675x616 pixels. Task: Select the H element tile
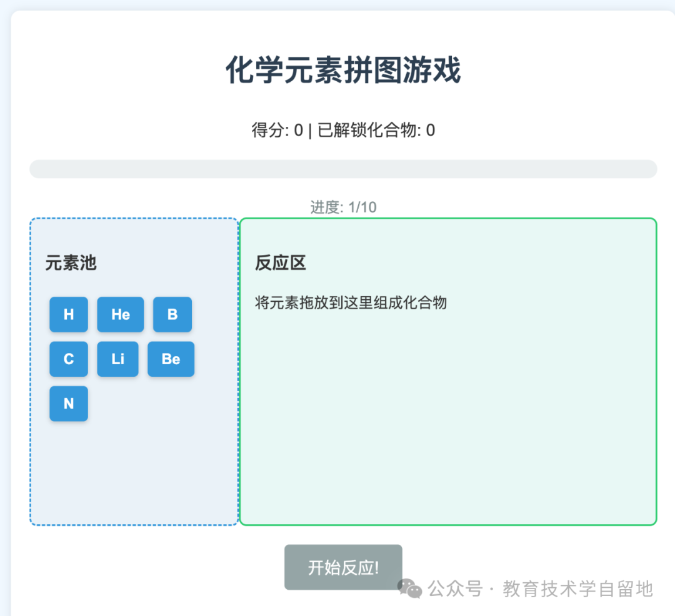click(x=69, y=315)
